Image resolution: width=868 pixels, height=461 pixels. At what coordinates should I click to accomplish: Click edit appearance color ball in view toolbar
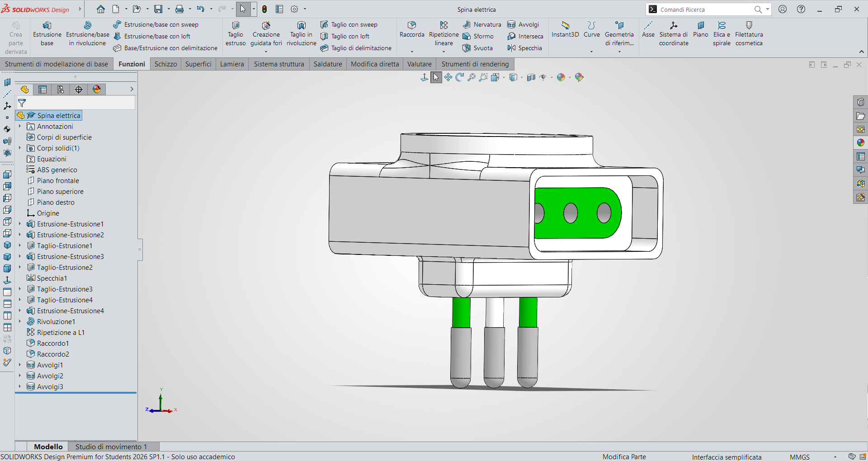[561, 77]
